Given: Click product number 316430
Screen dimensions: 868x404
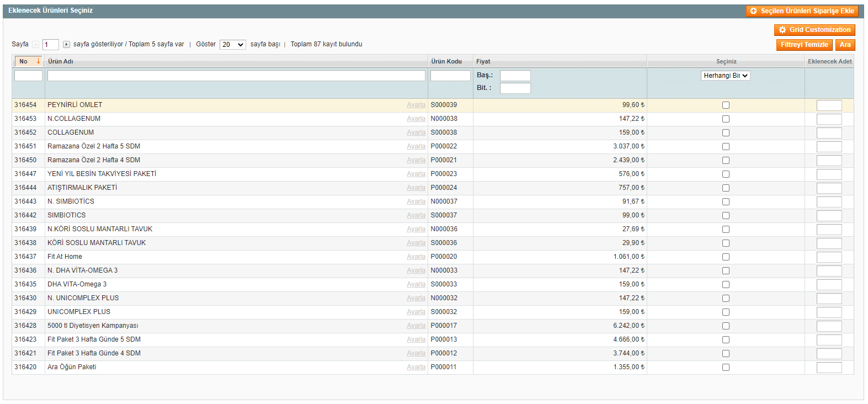Looking at the screenshot, I should (25, 298).
